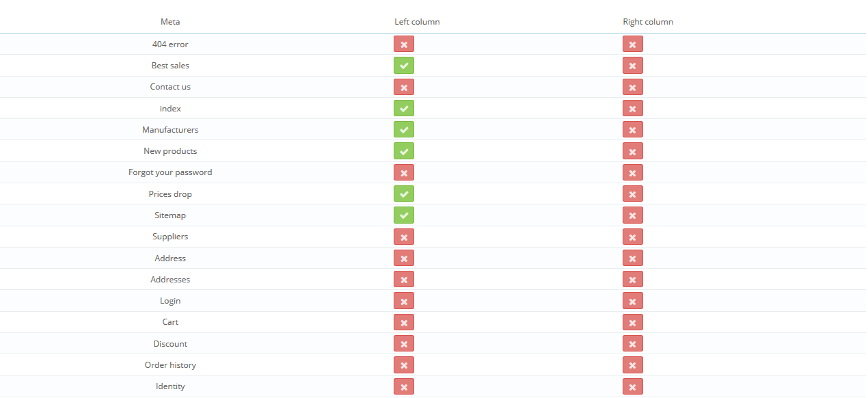Enable right column for Sitemap
This screenshot has height=398, width=868.
coord(633,215)
